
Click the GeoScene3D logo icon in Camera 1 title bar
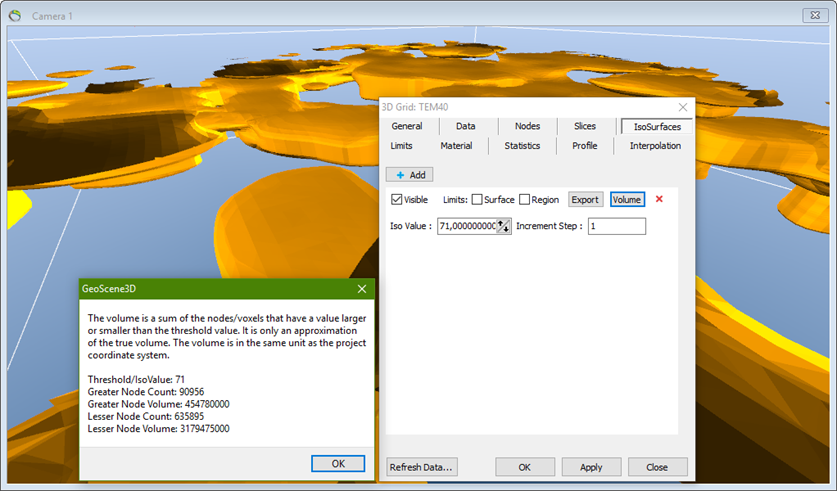click(x=15, y=15)
